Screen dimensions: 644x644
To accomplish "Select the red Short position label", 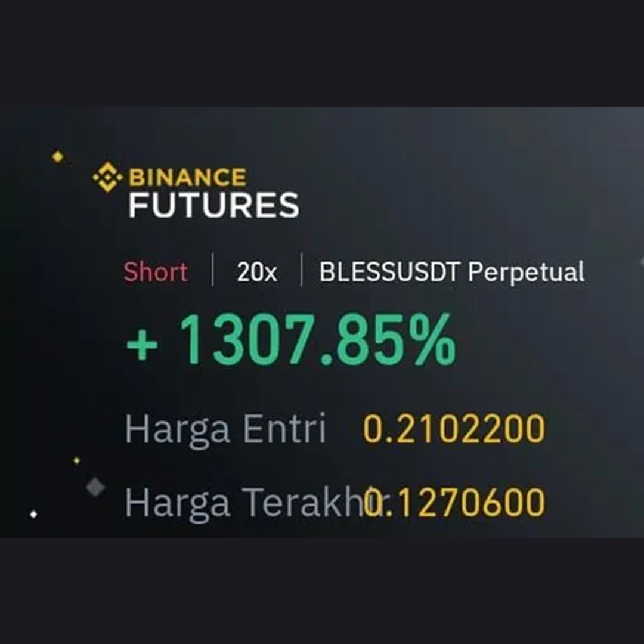I will click(x=156, y=273).
